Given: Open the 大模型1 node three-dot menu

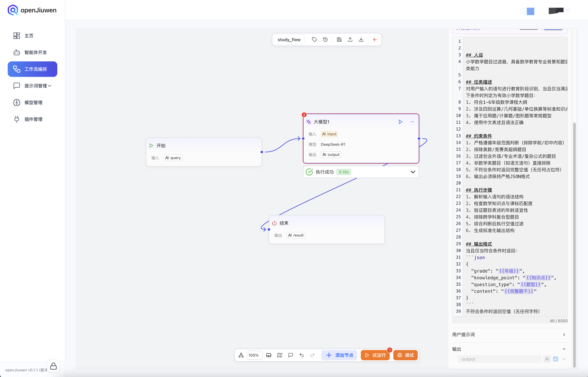Looking at the screenshot, I should [412, 122].
